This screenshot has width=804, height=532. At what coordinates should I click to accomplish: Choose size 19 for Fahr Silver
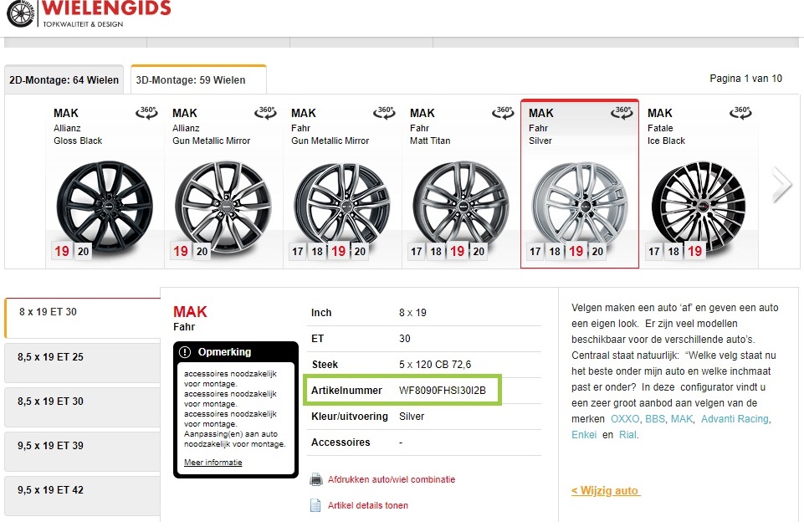click(576, 251)
